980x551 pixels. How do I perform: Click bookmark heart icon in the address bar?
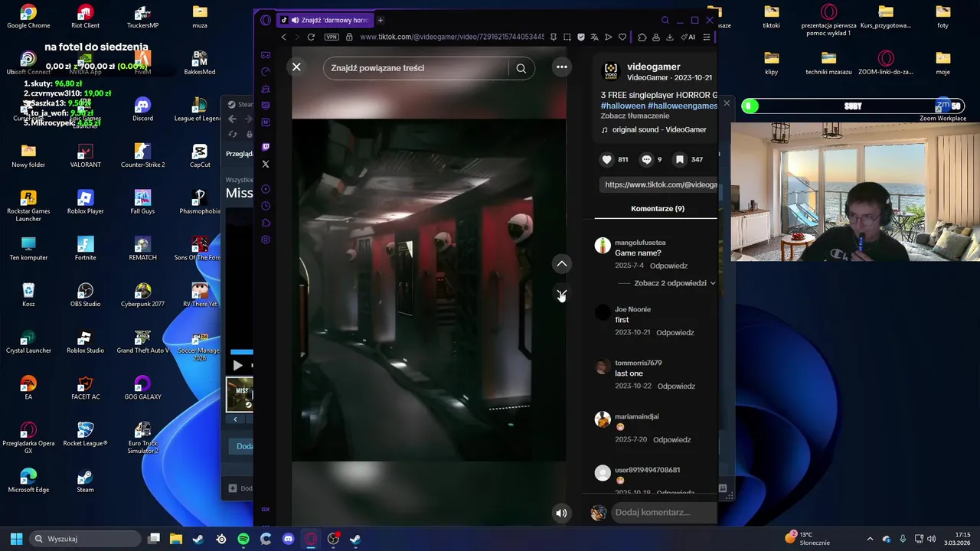click(x=622, y=37)
